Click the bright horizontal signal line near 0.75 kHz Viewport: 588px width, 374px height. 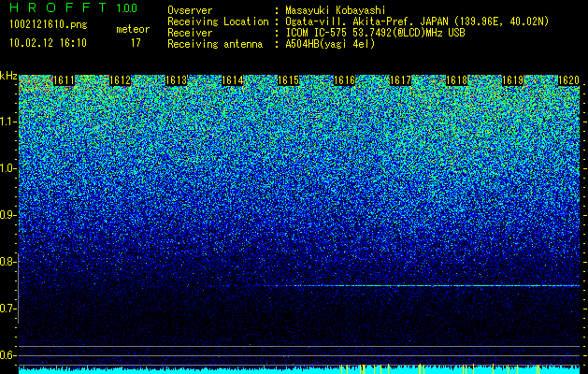(x=422, y=286)
